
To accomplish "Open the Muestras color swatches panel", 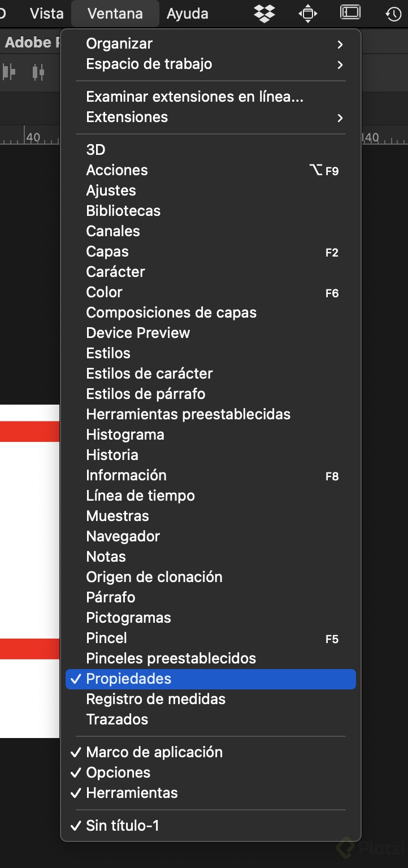I will (x=118, y=516).
